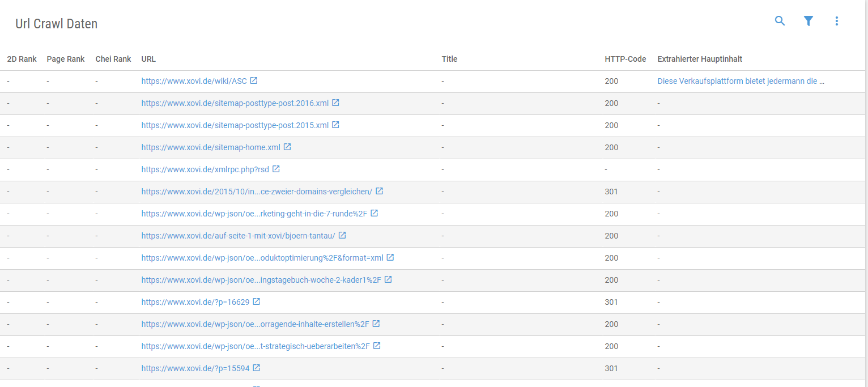
Task: Open external icon for strategisch-ueberarbeiten URL
Action: point(377,346)
